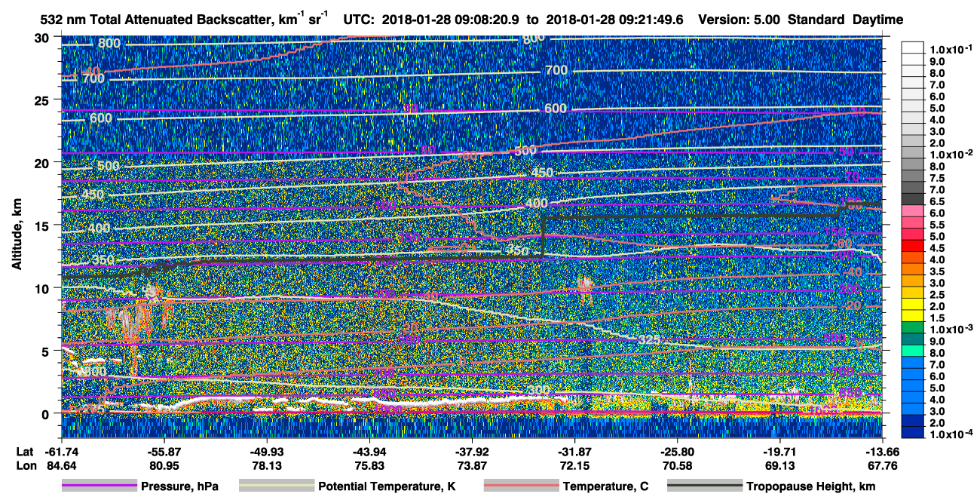Viewport: 980px width, 503px height.
Task: Click latitude value -19.71
Action: (779, 452)
